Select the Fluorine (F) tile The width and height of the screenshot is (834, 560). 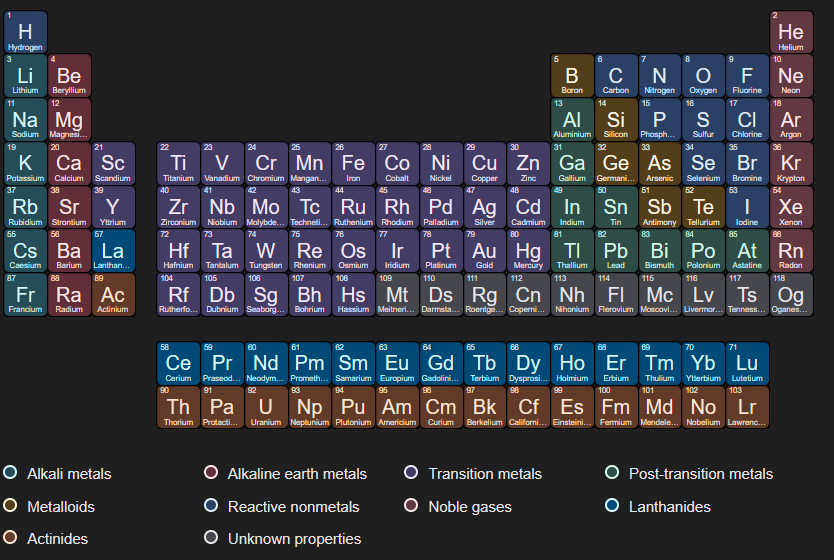(747, 76)
